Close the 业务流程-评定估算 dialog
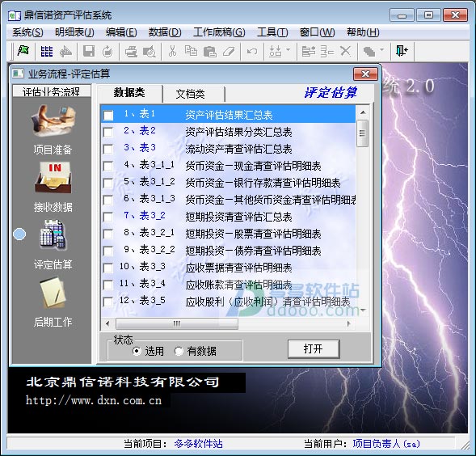The height and width of the screenshot is (456, 476). point(365,74)
